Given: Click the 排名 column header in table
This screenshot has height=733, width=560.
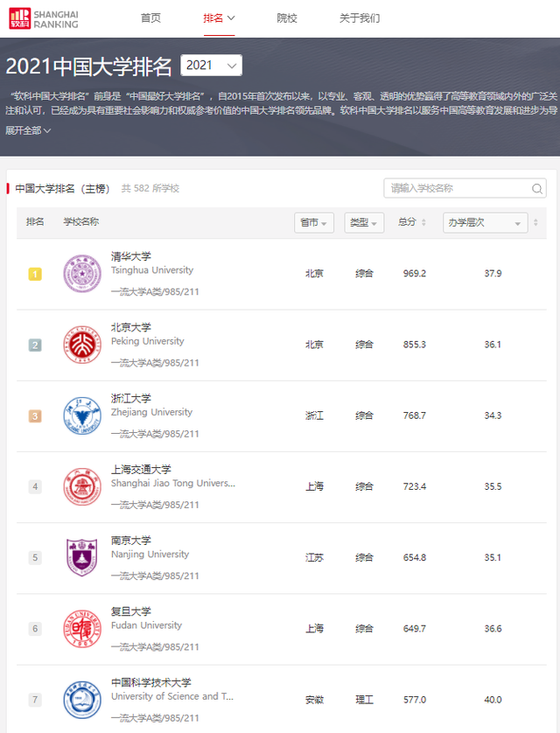Looking at the screenshot, I should click(35, 221).
